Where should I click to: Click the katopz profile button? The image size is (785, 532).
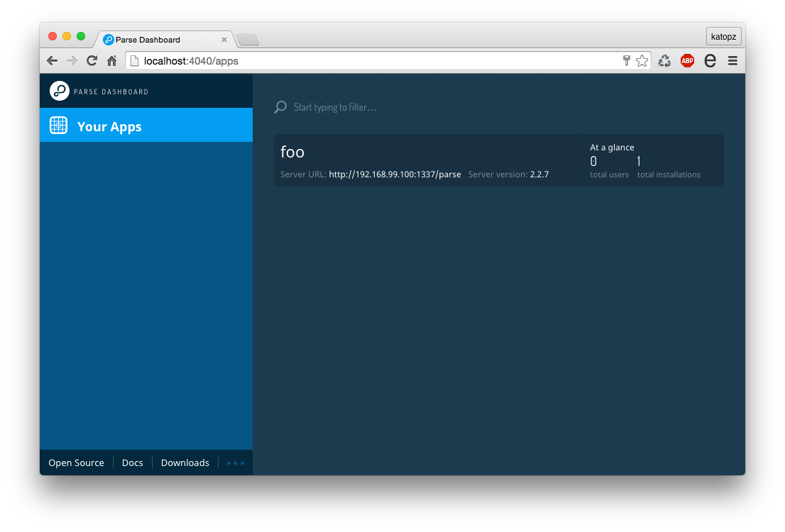(x=723, y=37)
